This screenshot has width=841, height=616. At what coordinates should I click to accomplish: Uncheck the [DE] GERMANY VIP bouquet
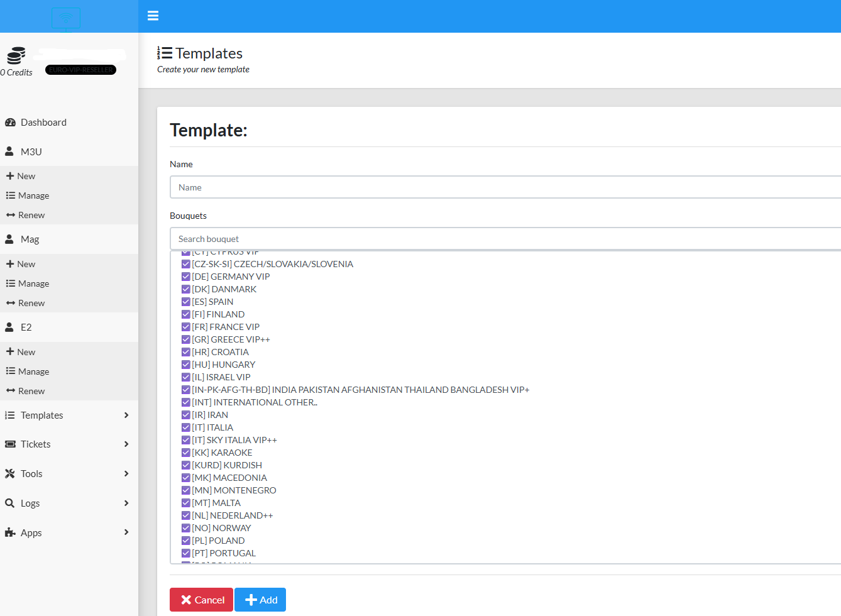186,277
